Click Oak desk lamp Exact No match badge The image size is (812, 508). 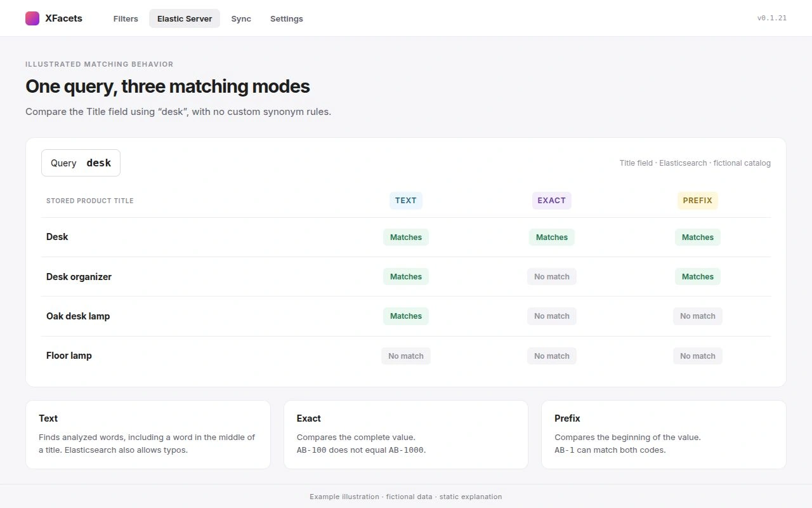point(552,316)
